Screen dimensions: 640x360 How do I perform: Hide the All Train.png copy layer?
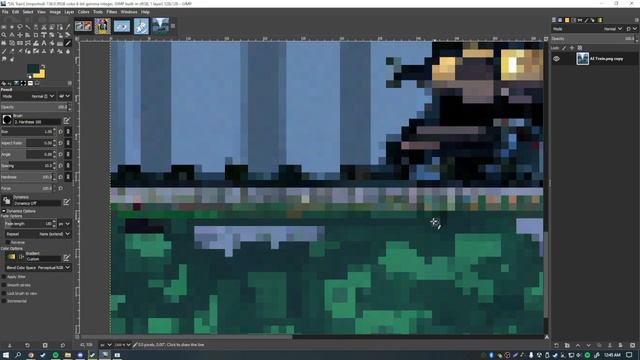[x=556, y=59]
